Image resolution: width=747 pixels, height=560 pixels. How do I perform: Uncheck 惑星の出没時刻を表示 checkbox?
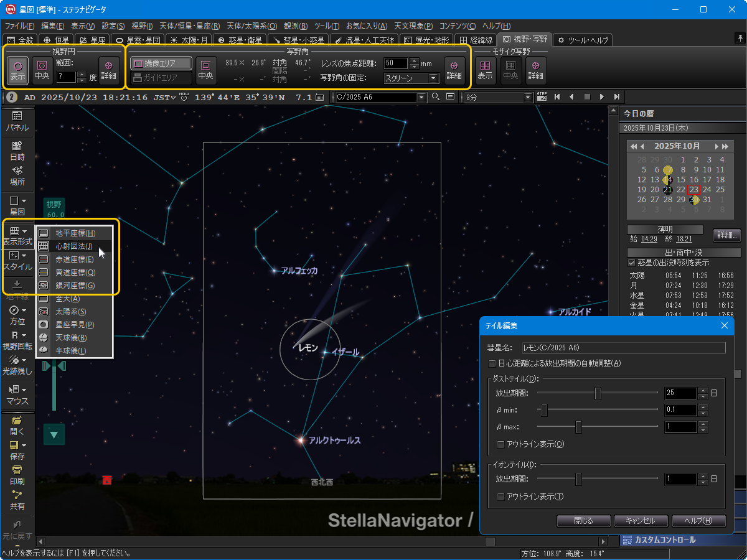(632, 263)
